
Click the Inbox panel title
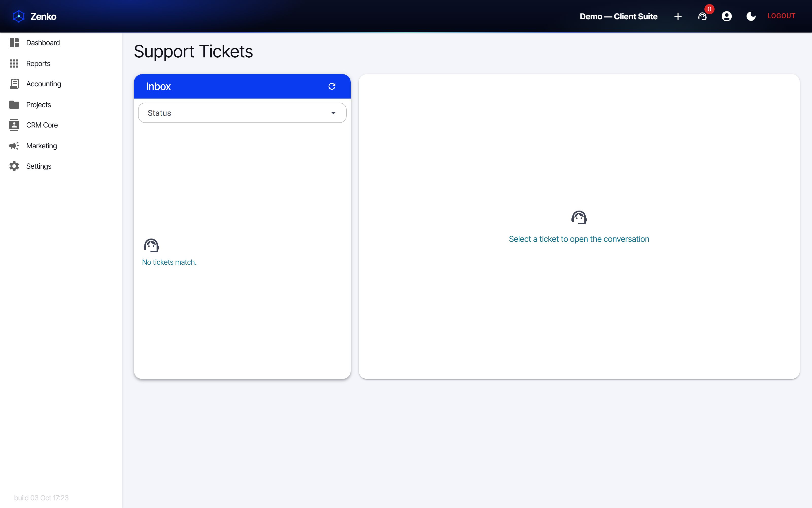(158, 86)
